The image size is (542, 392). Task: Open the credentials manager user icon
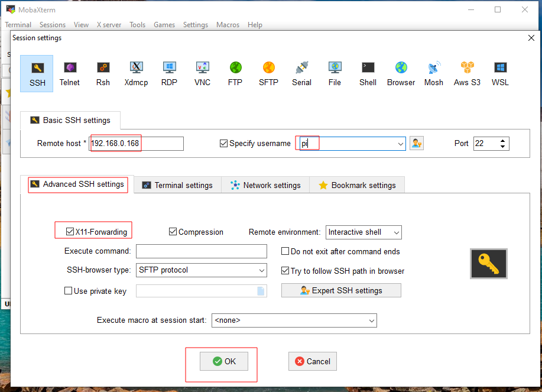pyautogui.click(x=417, y=143)
